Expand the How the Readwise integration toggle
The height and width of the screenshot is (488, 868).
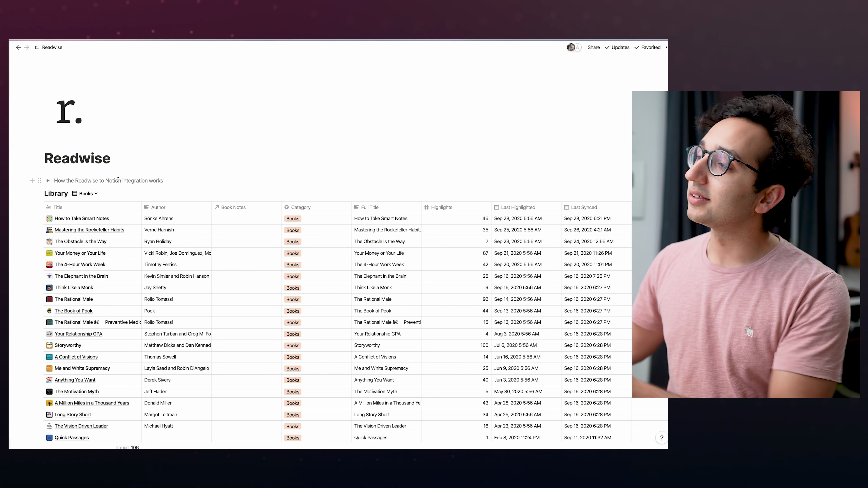[48, 181]
